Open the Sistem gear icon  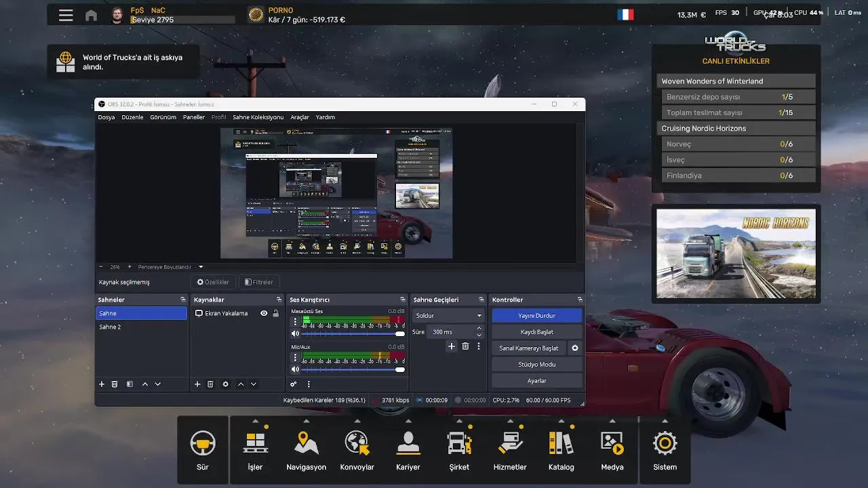click(665, 445)
